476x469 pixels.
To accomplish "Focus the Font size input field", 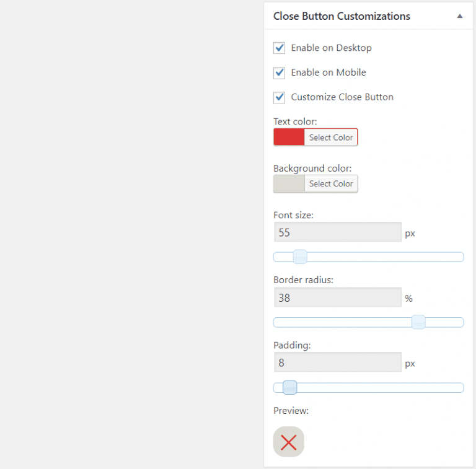I will [337, 232].
